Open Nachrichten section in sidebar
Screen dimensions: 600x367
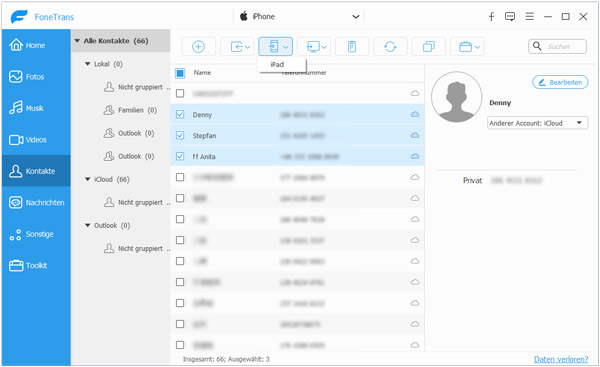click(36, 202)
